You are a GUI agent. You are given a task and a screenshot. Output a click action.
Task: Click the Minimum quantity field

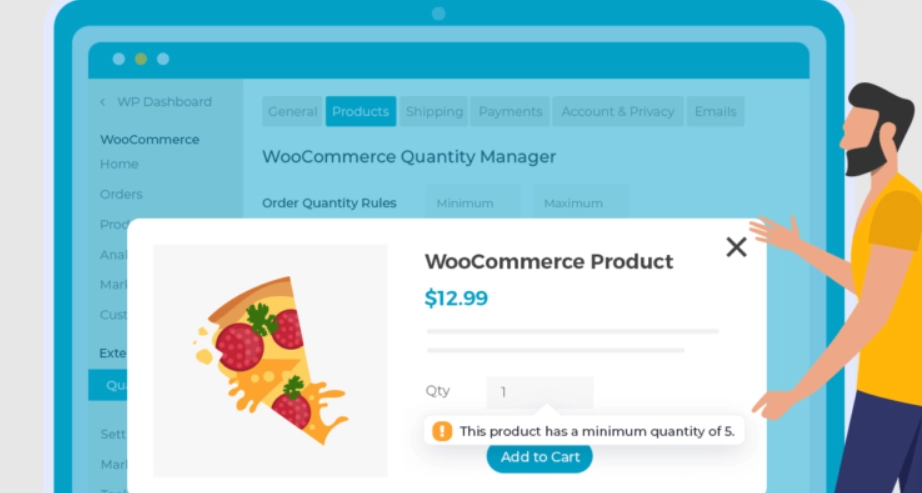473,203
